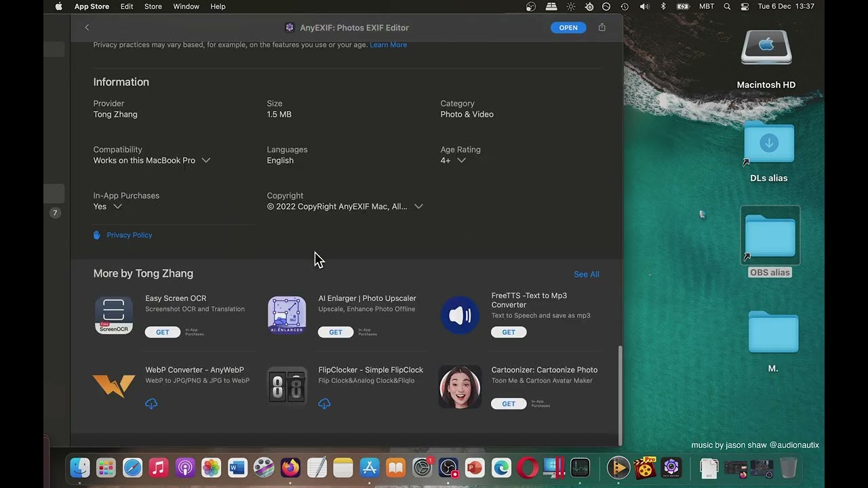The width and height of the screenshot is (868, 488).
Task: Open System Preferences from the Dock
Action: point(422,468)
